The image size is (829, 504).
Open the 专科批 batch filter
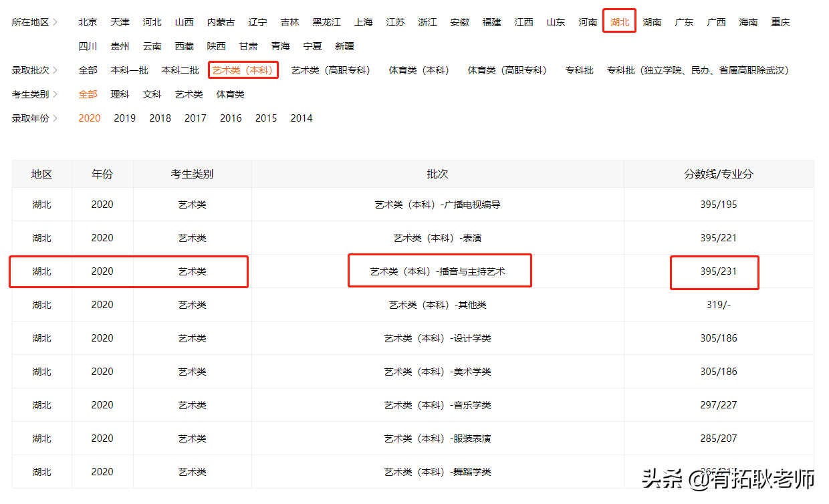coord(579,70)
